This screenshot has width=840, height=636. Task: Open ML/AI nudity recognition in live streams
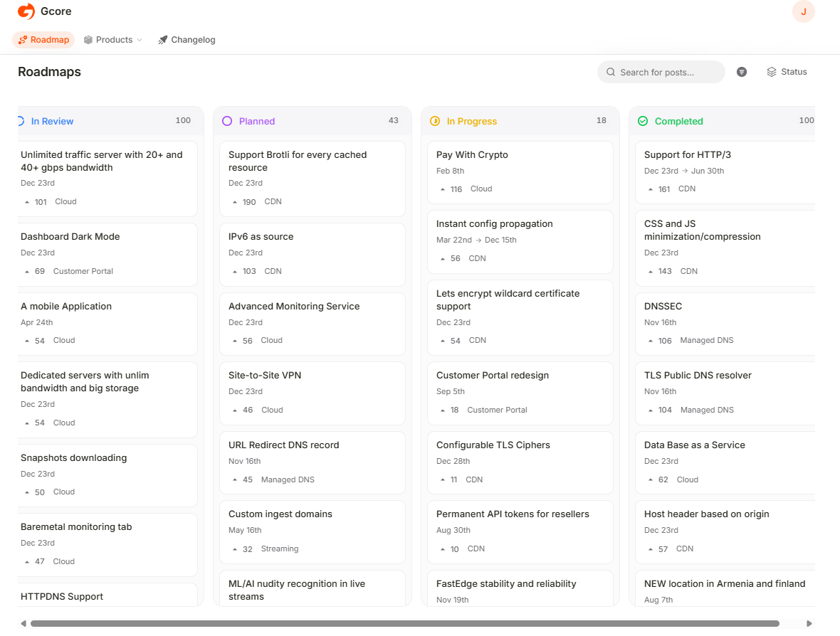coord(297,590)
